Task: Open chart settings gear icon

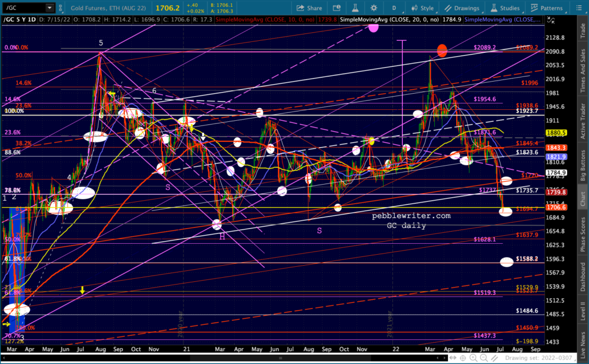Action: point(373,8)
